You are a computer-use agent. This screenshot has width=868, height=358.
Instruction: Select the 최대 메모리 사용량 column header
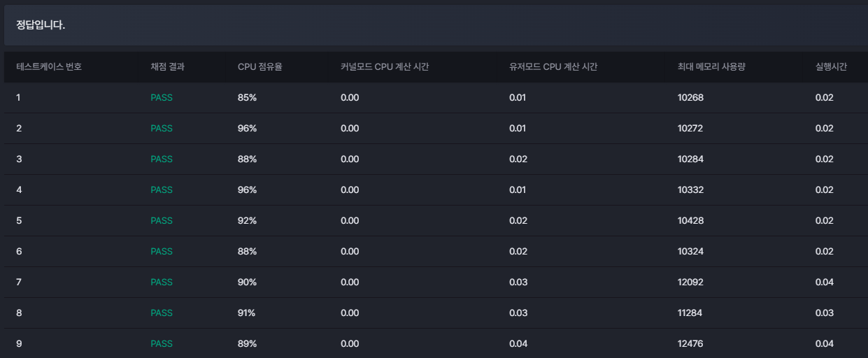pos(711,67)
